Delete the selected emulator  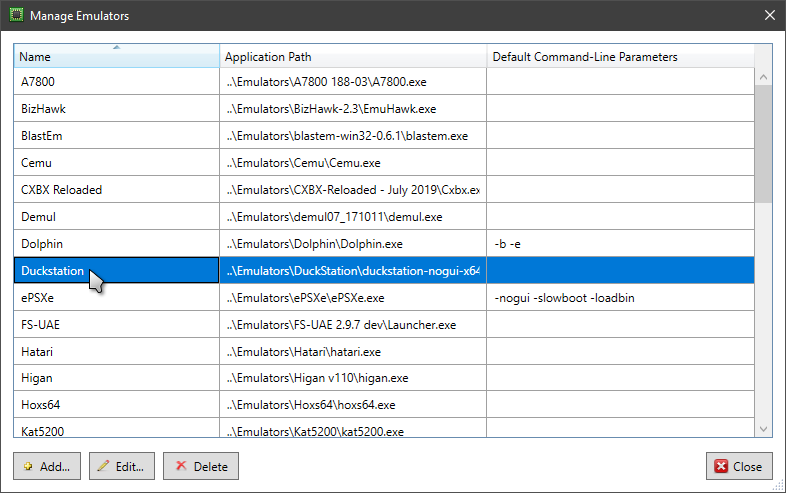pyautogui.click(x=201, y=466)
